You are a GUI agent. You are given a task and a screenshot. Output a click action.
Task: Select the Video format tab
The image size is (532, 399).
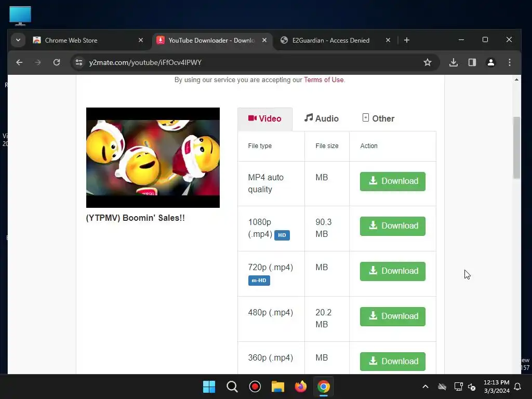click(265, 119)
